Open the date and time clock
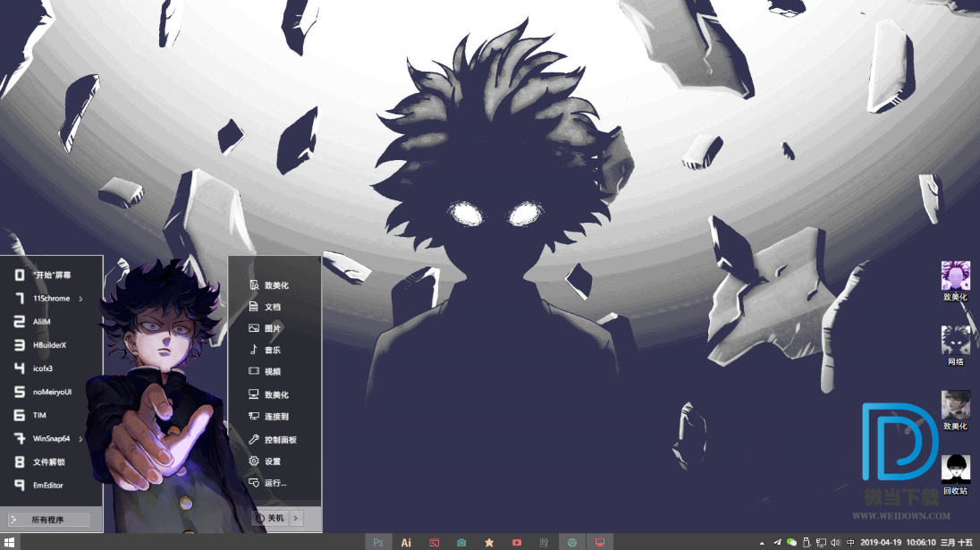Viewport: 980px width, 550px height. pyautogui.click(x=898, y=543)
